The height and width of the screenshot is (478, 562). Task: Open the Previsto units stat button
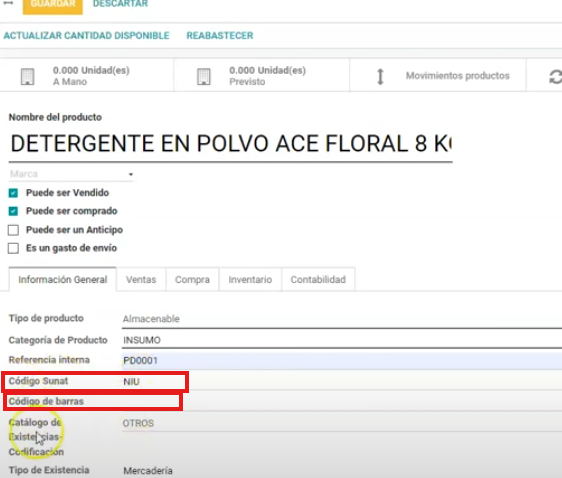262,76
